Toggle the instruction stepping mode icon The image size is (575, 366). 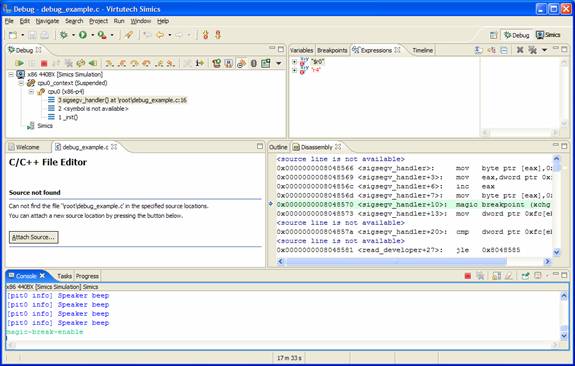click(199, 63)
